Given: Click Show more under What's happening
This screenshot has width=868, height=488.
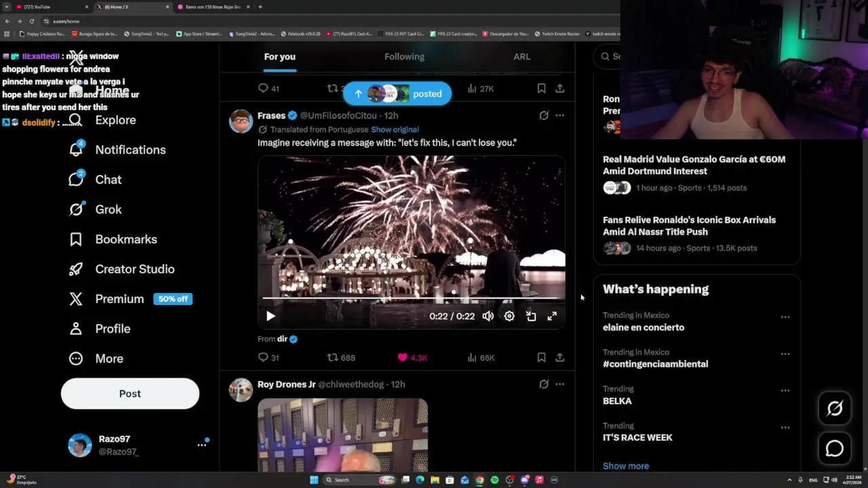Looking at the screenshot, I should (626, 466).
